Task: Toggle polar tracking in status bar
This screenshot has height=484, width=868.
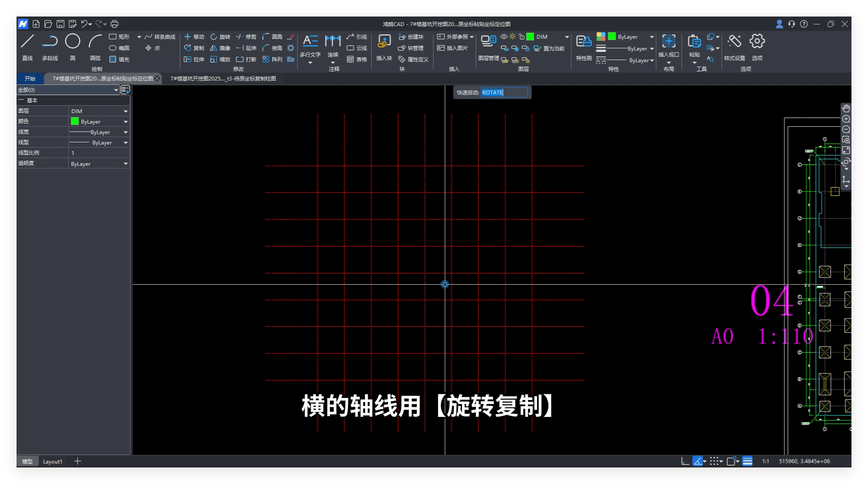Action: 697,461
